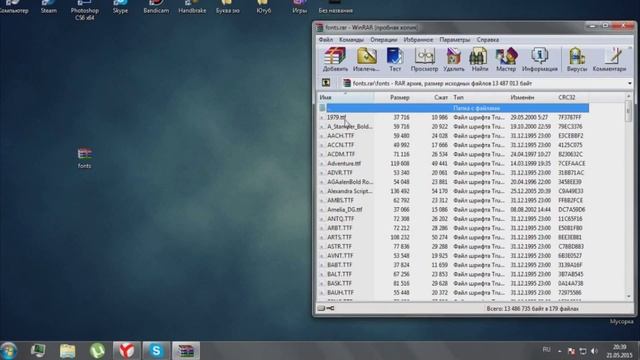Open the Справка menu
Viewport: 640px width, 360px height.
pyautogui.click(x=488, y=40)
